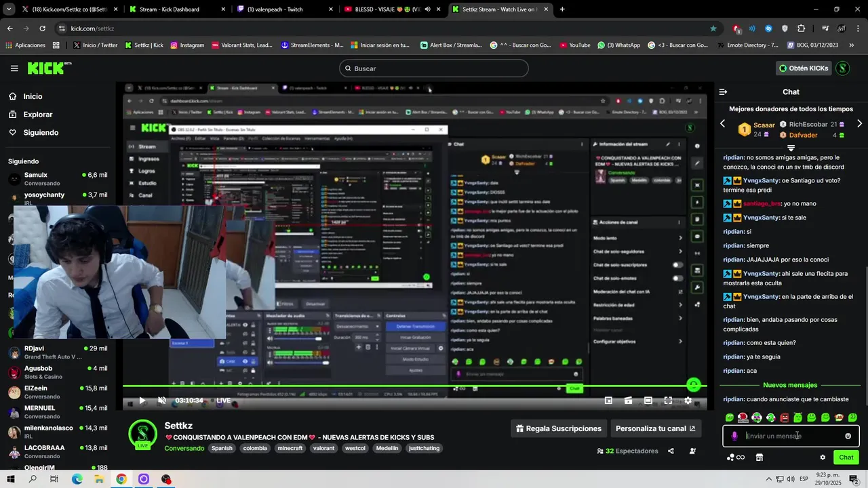Collapse the chat panel arrow icon
This screenshot has height=488, width=868.
[723, 91]
